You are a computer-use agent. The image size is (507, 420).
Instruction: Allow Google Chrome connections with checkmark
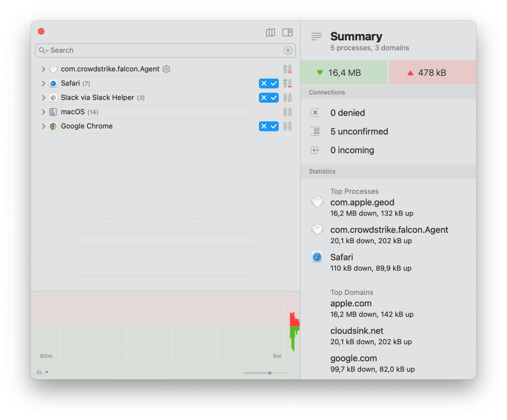(274, 126)
